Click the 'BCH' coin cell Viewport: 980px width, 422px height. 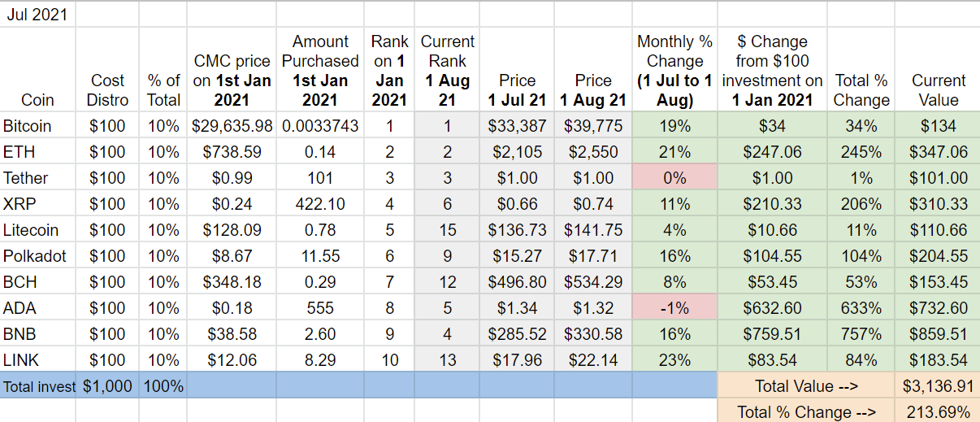coord(38,282)
